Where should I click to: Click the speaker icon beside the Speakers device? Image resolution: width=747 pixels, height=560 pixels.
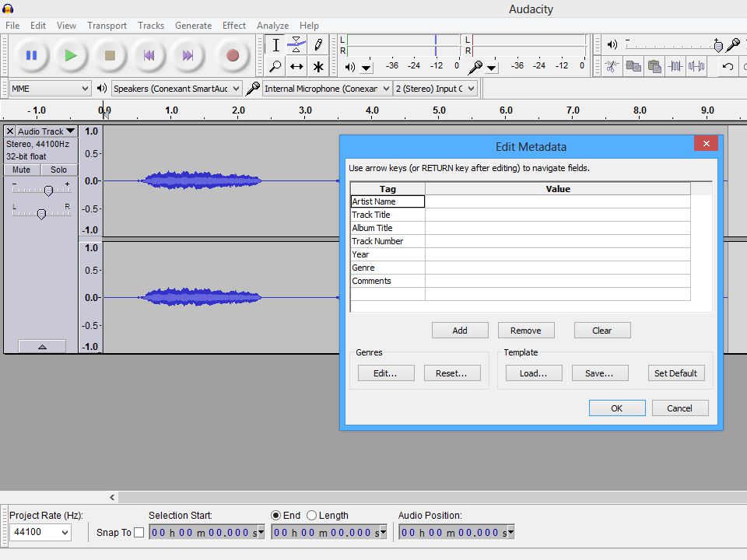(101, 88)
